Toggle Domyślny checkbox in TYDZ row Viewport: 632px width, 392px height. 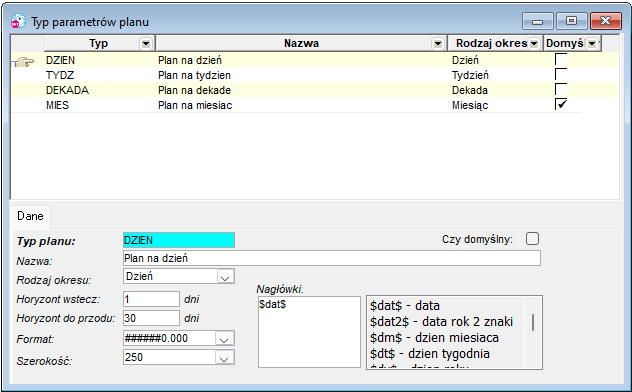point(561,75)
